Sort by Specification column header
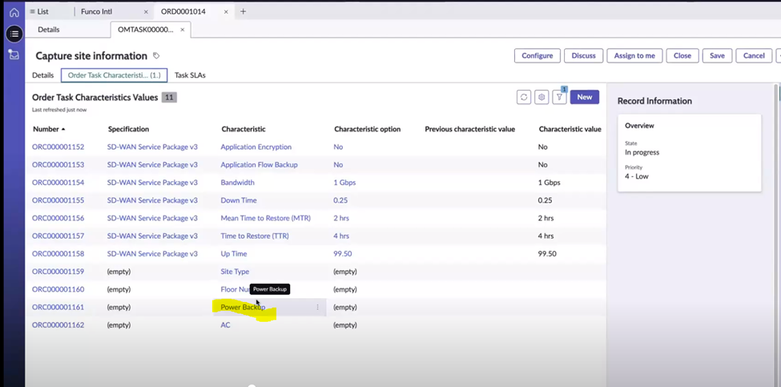 (129, 129)
